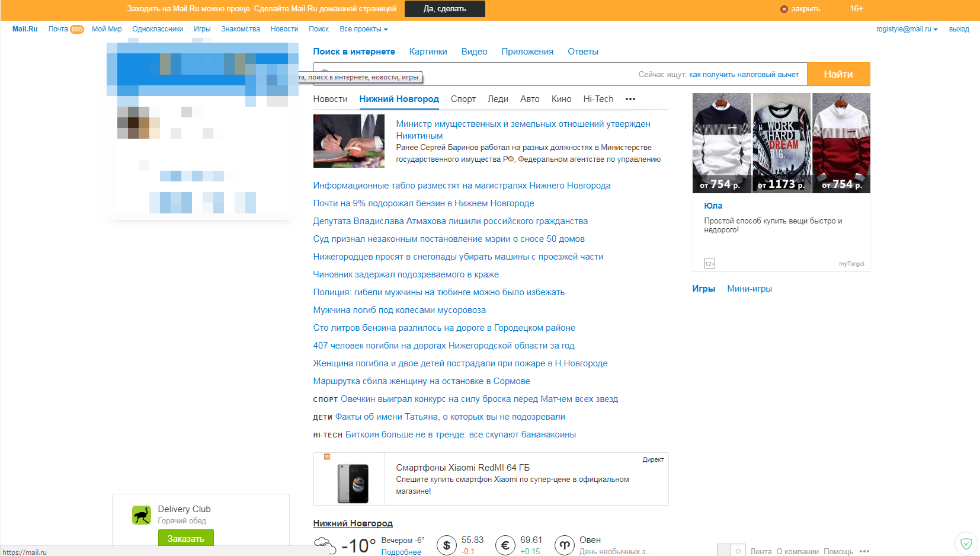This screenshot has width=980, height=556.
Task: Open the minister Никитиным headline link
Action: 523,130
